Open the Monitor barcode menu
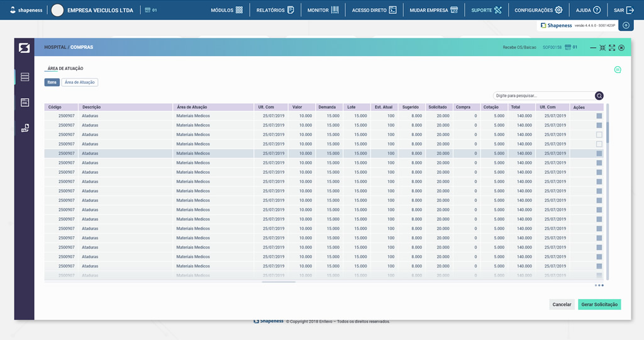The image size is (644, 340). (x=323, y=10)
